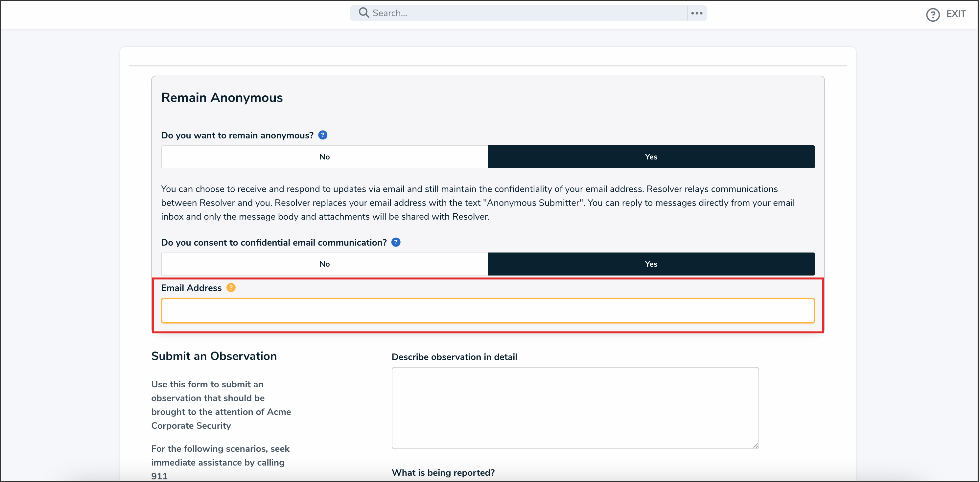Click the textarea resize handle
The width and height of the screenshot is (980, 482).
755,446
